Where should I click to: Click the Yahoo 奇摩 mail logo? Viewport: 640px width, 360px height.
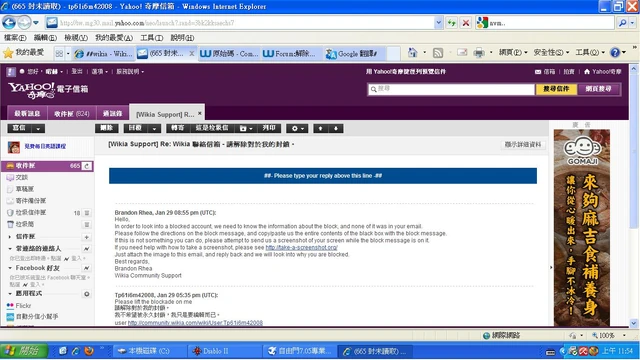click(x=48, y=90)
